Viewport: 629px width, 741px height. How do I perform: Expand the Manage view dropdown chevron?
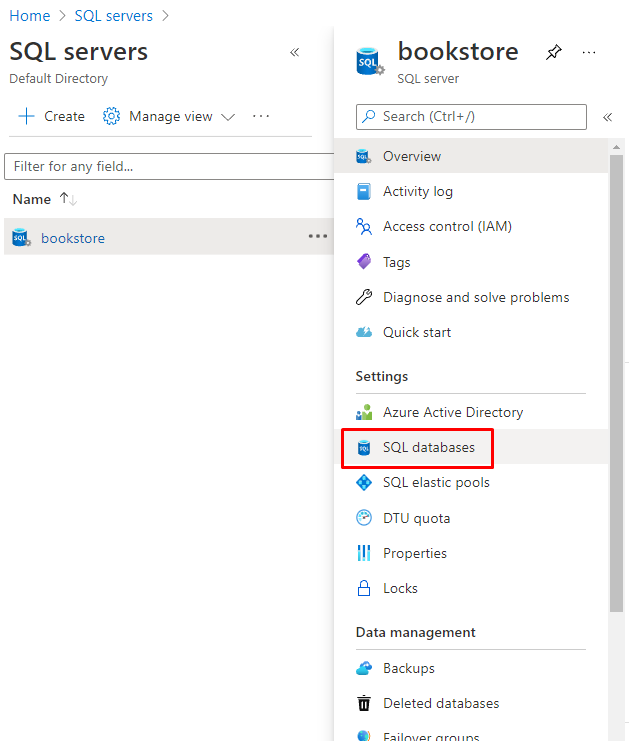(x=228, y=117)
